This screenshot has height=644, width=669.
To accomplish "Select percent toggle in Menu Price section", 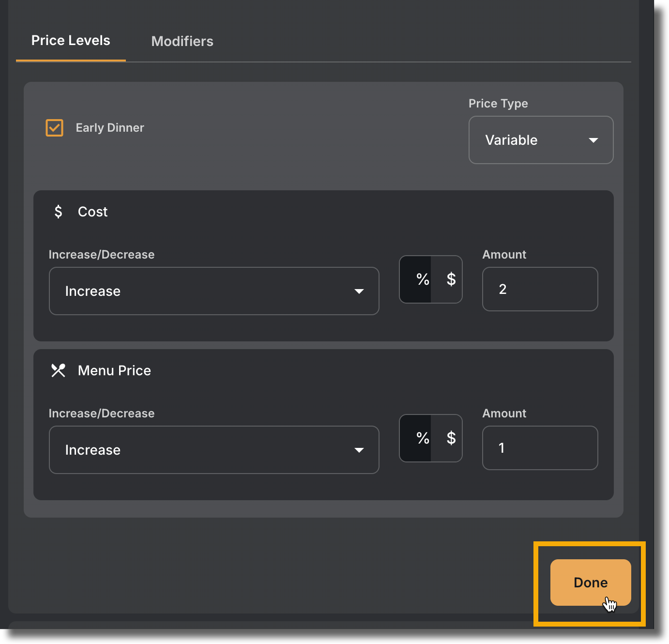I will coord(416,438).
